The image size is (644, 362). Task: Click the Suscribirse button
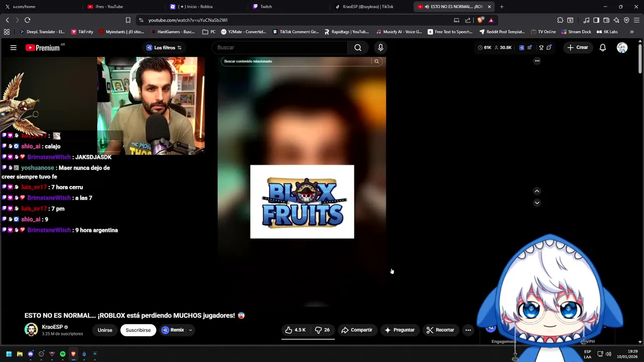(138, 330)
